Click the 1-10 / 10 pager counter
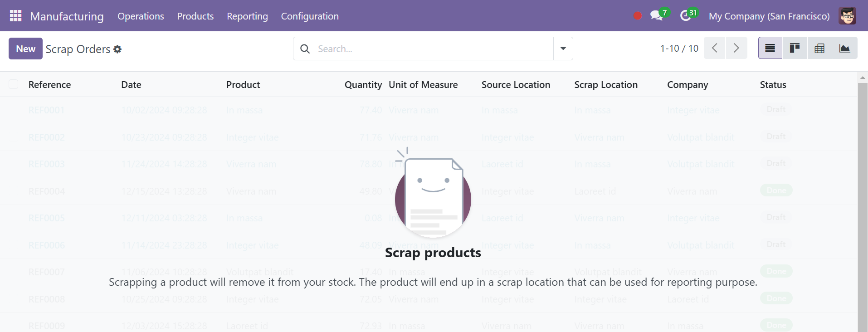868x332 pixels. click(679, 48)
